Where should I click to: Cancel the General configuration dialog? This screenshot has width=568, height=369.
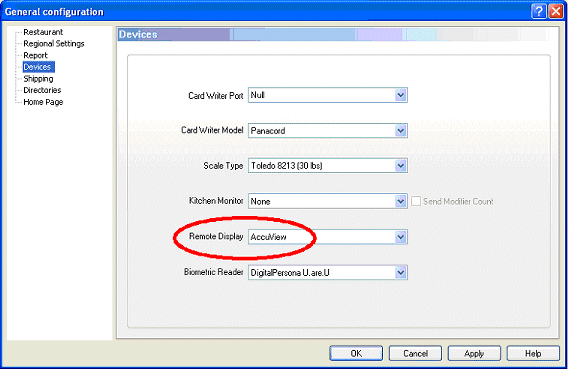415,353
